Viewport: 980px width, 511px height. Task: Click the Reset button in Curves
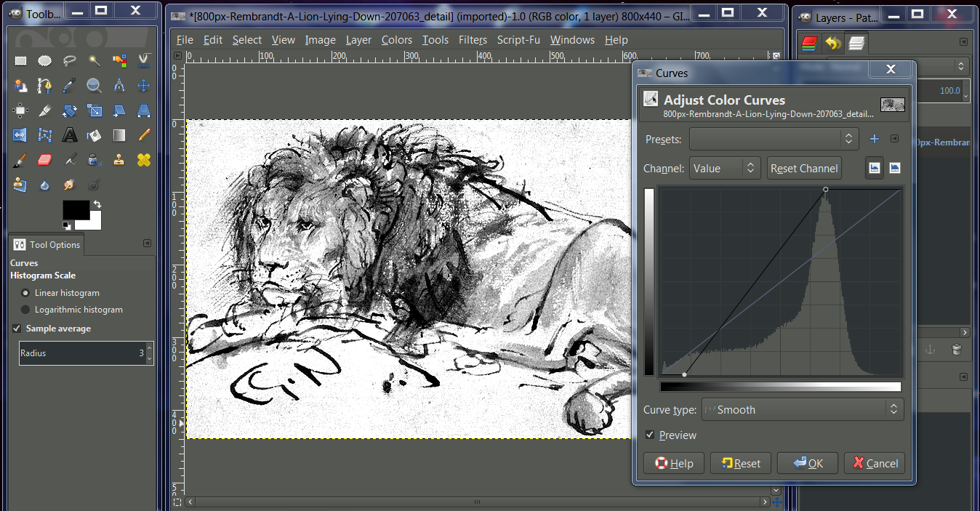pos(741,464)
